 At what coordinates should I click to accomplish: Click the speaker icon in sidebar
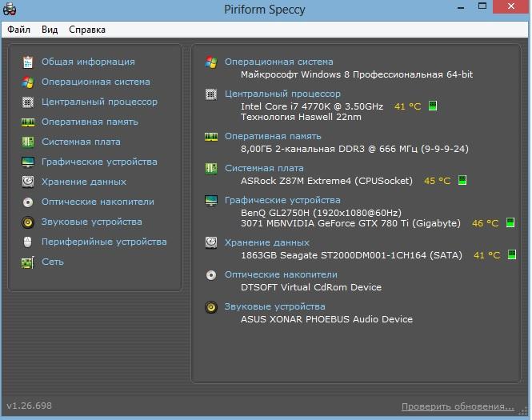(28, 222)
